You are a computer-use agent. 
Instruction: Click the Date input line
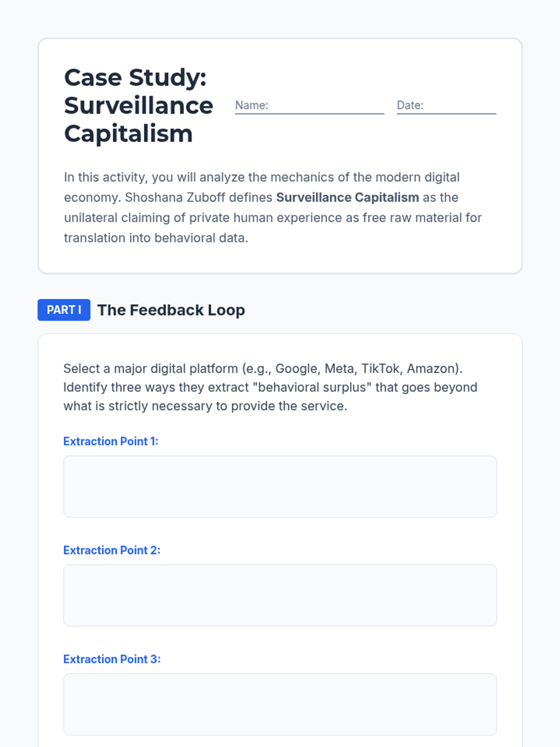click(446, 106)
